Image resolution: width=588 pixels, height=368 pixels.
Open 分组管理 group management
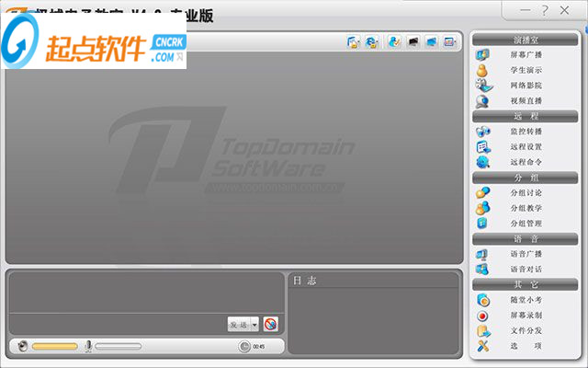pos(525,224)
